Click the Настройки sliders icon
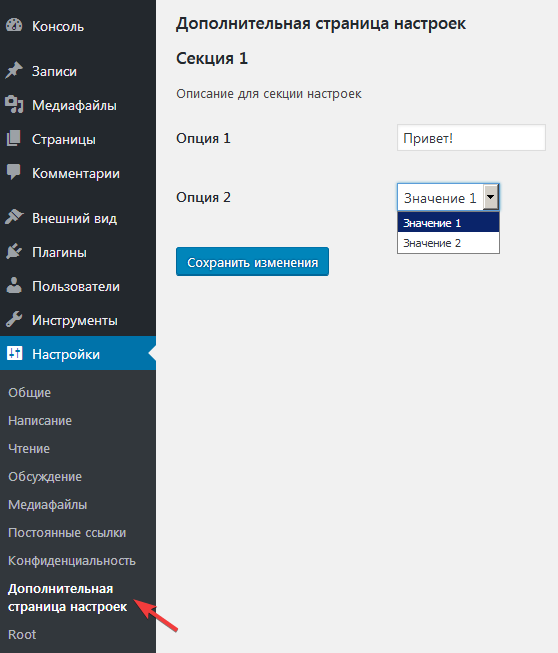This screenshot has width=558, height=653. click(x=14, y=353)
